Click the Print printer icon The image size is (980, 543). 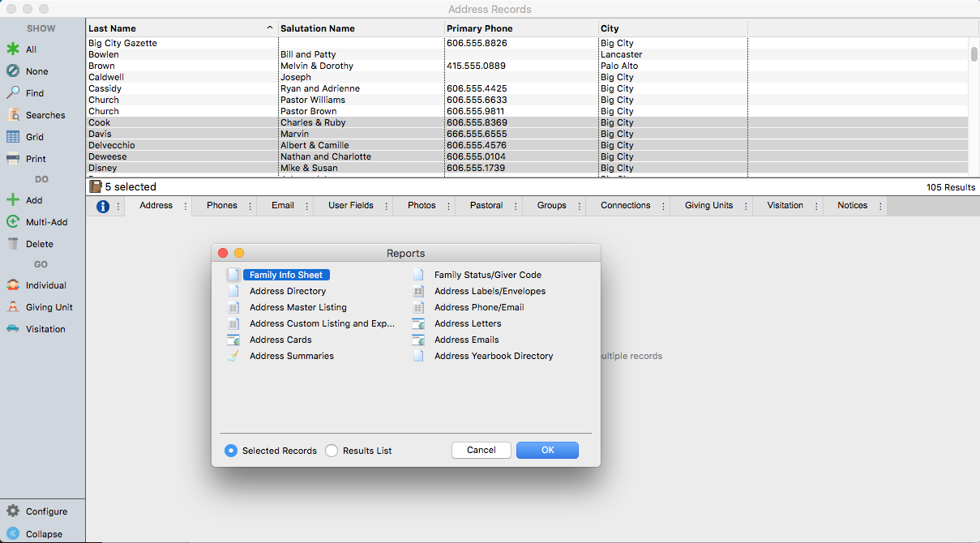13,159
